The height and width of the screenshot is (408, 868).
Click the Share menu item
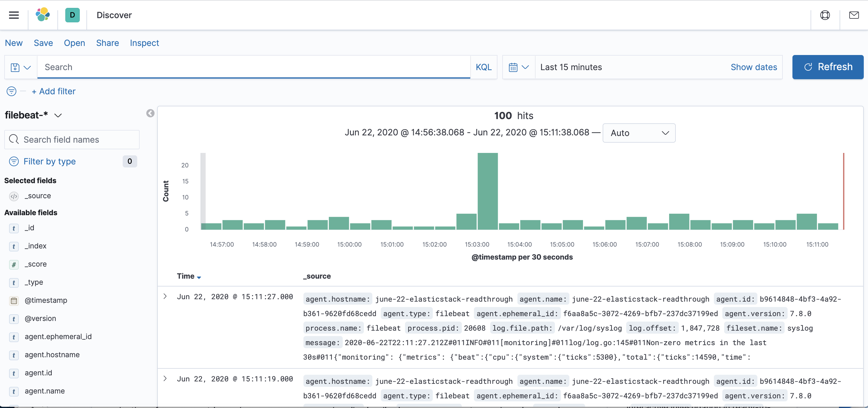coord(107,43)
